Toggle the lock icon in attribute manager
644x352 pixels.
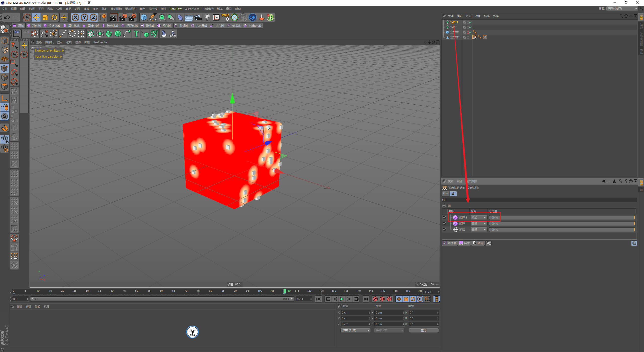pos(626,181)
